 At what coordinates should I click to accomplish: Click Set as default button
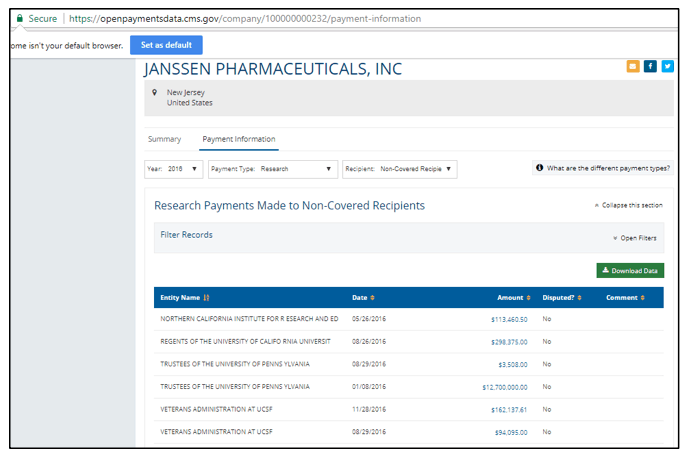[x=165, y=45]
